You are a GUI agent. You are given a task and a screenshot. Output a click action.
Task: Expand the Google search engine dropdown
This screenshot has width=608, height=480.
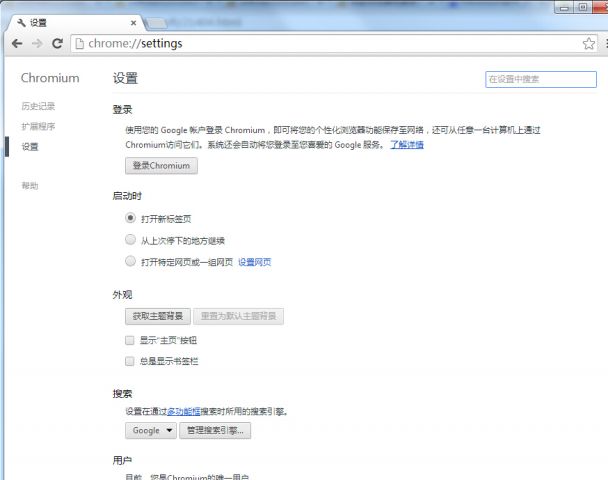pyautogui.click(x=151, y=431)
